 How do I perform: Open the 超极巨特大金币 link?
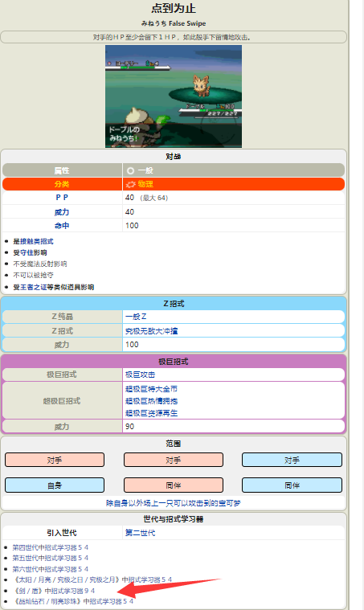[x=151, y=389]
